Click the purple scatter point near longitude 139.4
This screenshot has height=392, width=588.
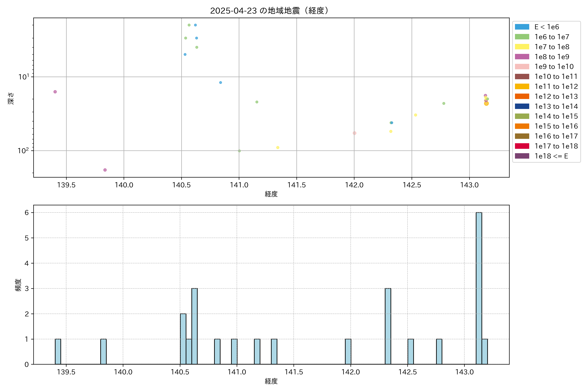[55, 92]
